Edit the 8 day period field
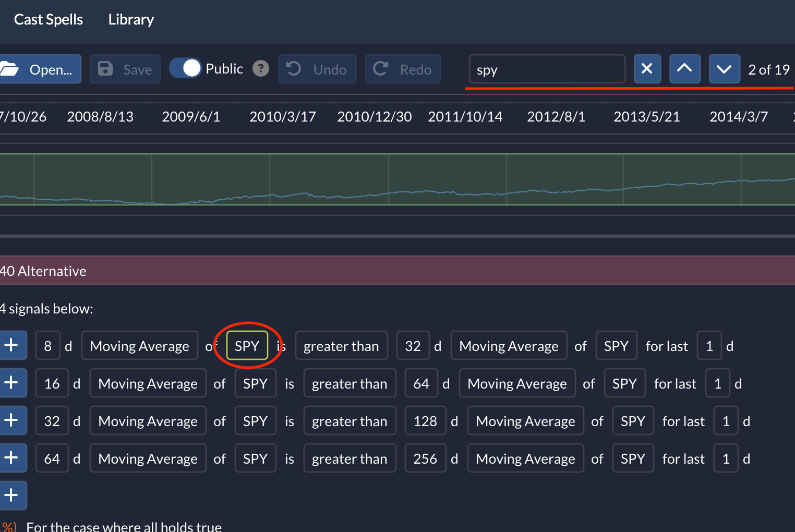795x532 pixels. click(x=48, y=345)
